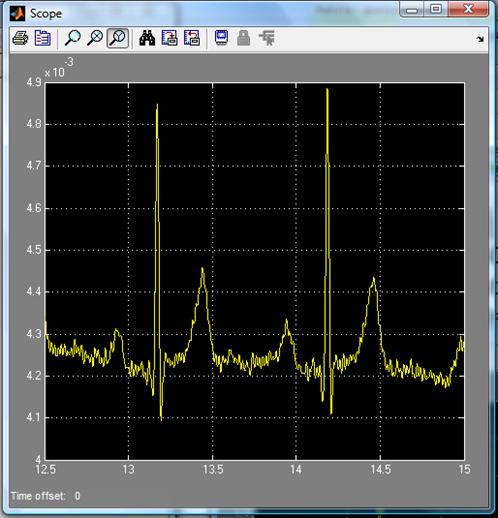Screen dimensions: 498x518
Task: Autoscale the plot with the binoculars icon
Action: click(x=147, y=38)
